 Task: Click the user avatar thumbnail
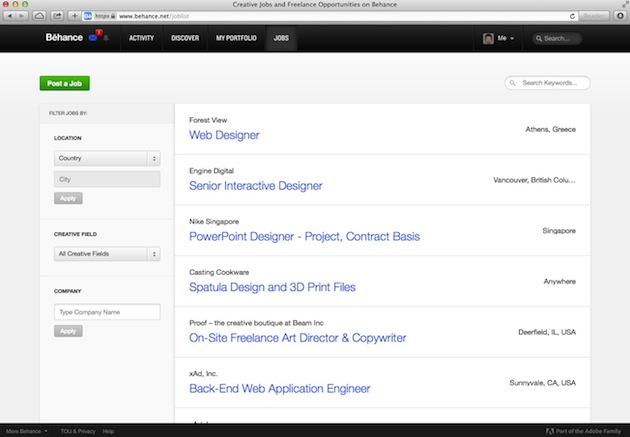pos(488,39)
